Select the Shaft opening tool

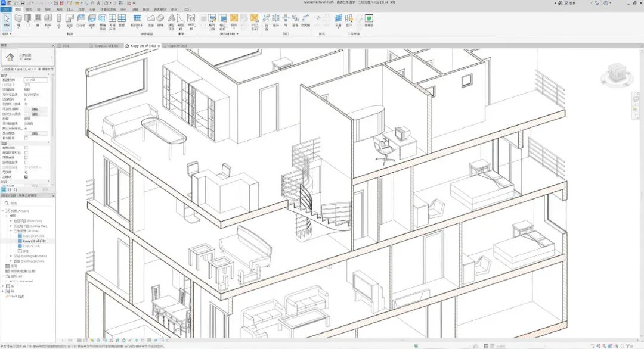pos(276,20)
